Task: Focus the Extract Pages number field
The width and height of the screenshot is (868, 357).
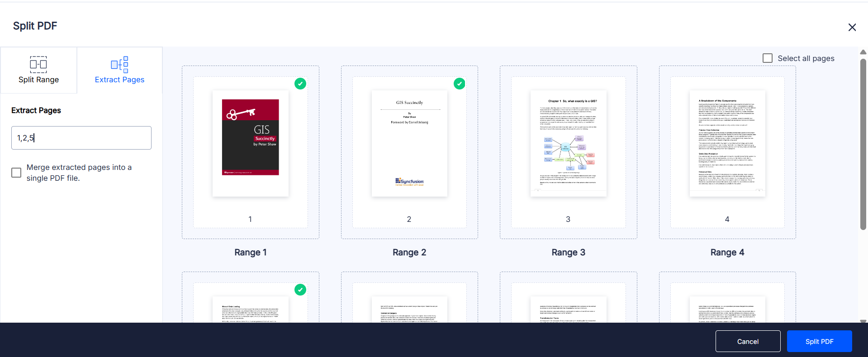Action: coord(81,138)
